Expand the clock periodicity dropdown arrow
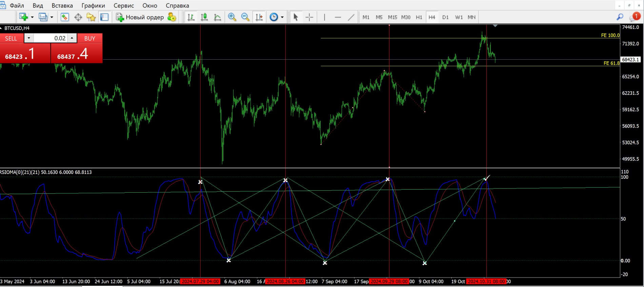644x287 pixels. 282,17
